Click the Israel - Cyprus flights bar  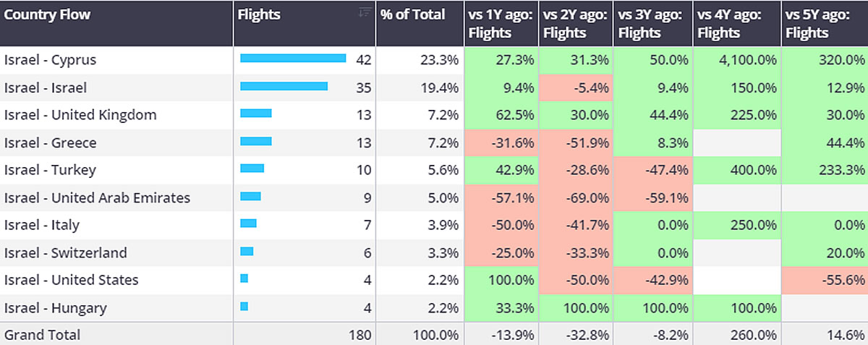point(293,59)
